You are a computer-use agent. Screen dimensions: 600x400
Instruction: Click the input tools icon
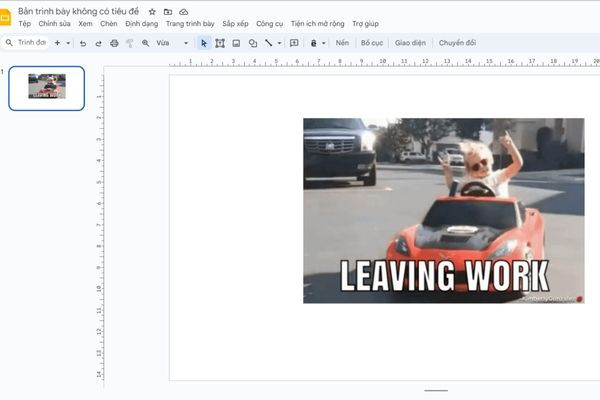coord(314,43)
